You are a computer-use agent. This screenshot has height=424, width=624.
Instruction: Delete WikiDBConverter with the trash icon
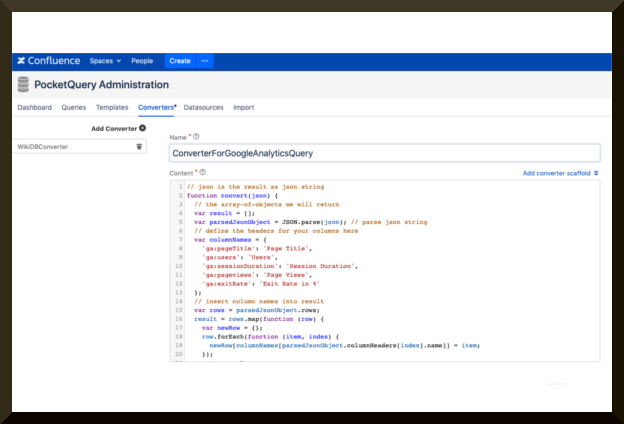point(139,147)
